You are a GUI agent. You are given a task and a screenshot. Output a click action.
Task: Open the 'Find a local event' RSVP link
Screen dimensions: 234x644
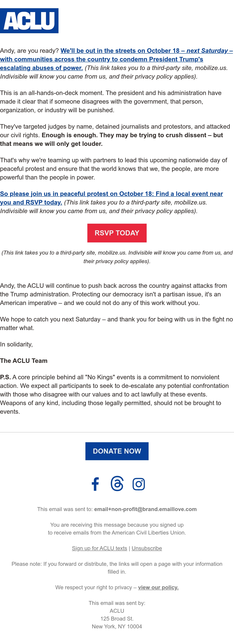tap(112, 198)
